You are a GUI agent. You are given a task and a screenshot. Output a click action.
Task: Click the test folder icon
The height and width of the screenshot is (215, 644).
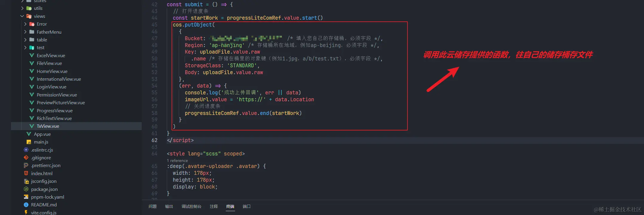coord(32,48)
